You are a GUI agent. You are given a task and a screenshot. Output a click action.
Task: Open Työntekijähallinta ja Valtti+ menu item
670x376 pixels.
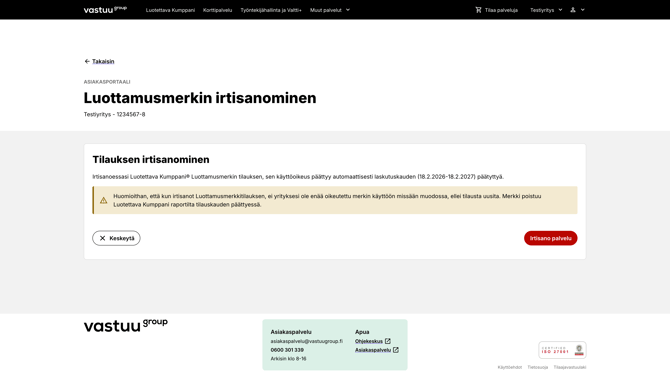(271, 10)
